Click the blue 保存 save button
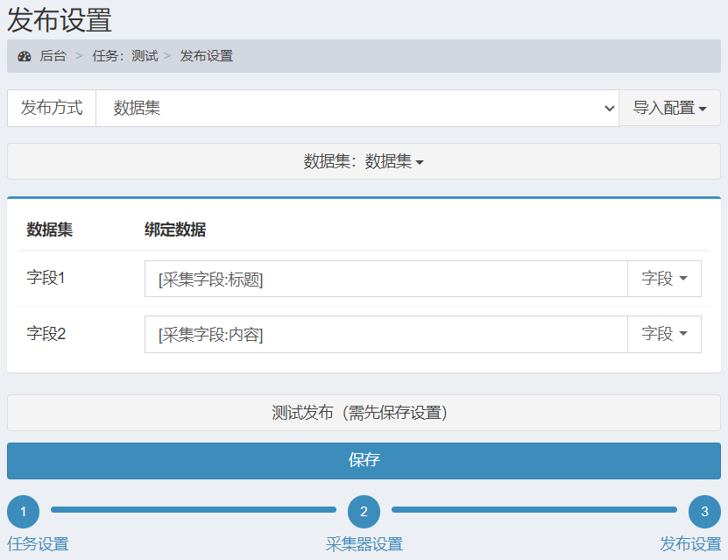This screenshot has width=728, height=560. pyautogui.click(x=364, y=460)
